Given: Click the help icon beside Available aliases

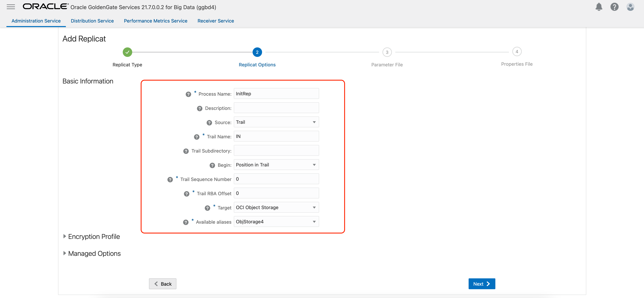Looking at the screenshot, I should coord(186,222).
